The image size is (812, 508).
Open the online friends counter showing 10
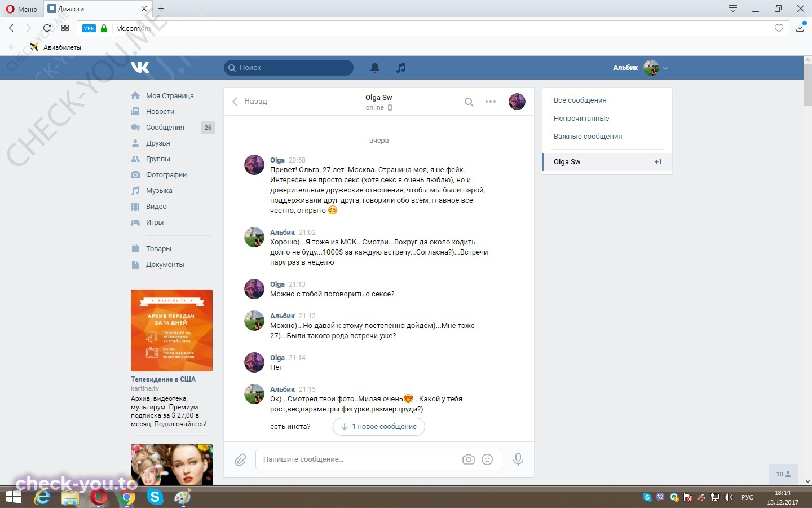(x=783, y=474)
